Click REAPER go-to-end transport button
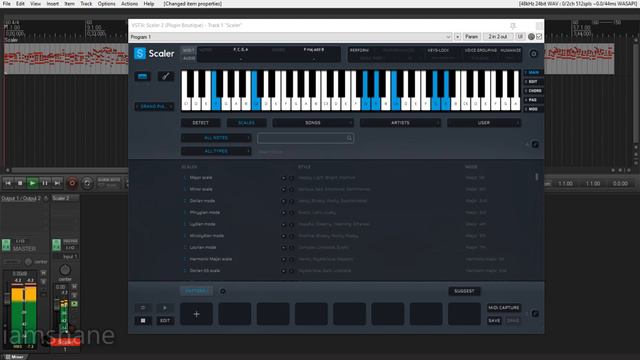Image resolution: width=640 pixels, height=360 pixels. click(x=57, y=183)
